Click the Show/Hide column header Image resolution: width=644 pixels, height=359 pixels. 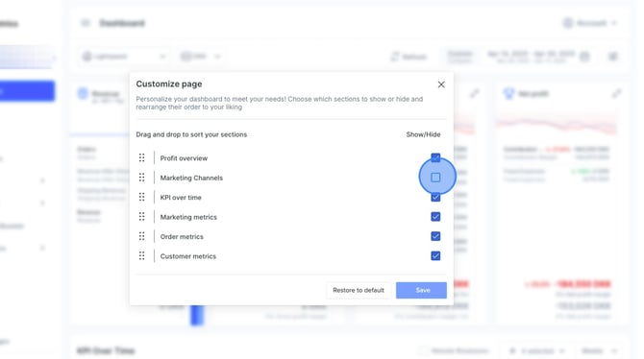[423, 134]
